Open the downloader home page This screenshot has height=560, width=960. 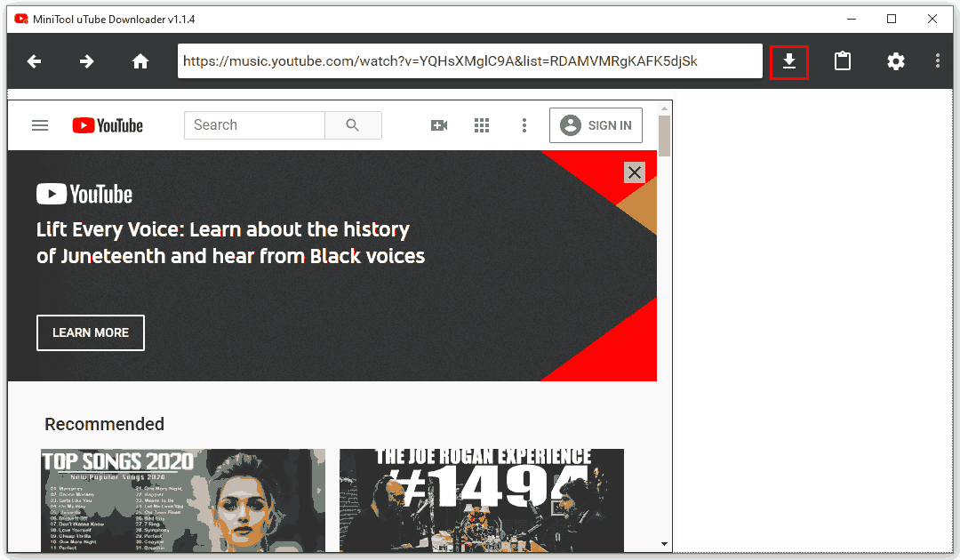(x=140, y=61)
